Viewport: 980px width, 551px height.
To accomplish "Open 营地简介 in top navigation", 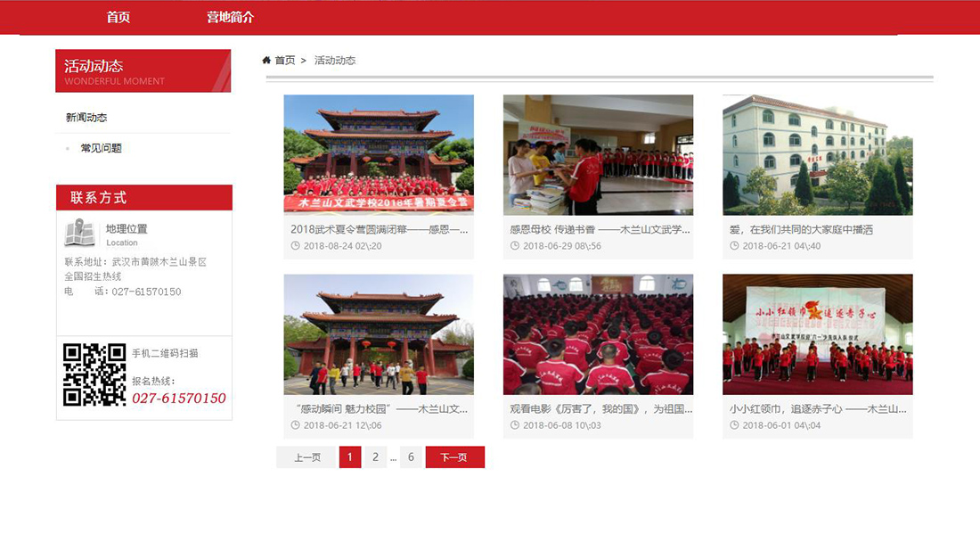I will [x=230, y=17].
